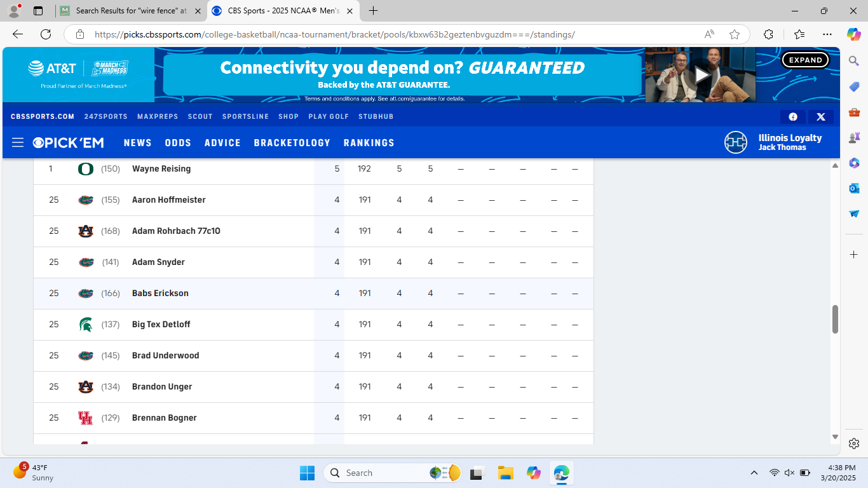Show hidden icons in the system tray
The height and width of the screenshot is (488, 868).
pyautogui.click(x=754, y=473)
